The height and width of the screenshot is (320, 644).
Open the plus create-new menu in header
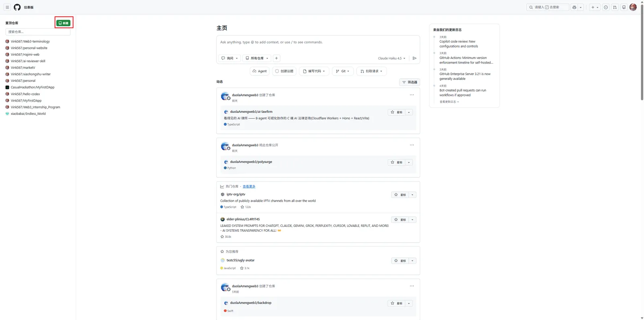point(594,7)
